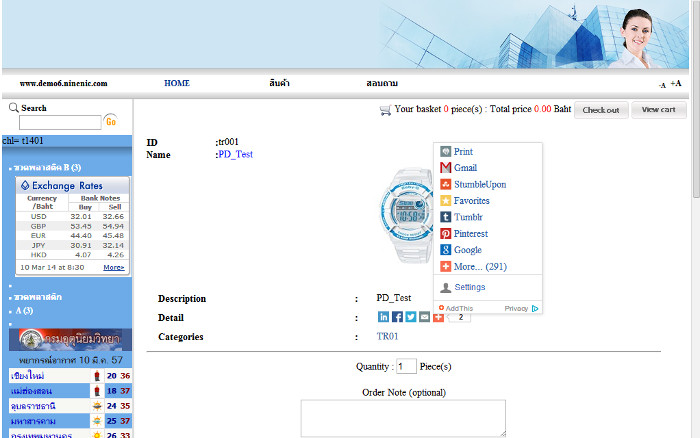Increase font size with +A
This screenshot has width=700, height=438.
click(676, 84)
